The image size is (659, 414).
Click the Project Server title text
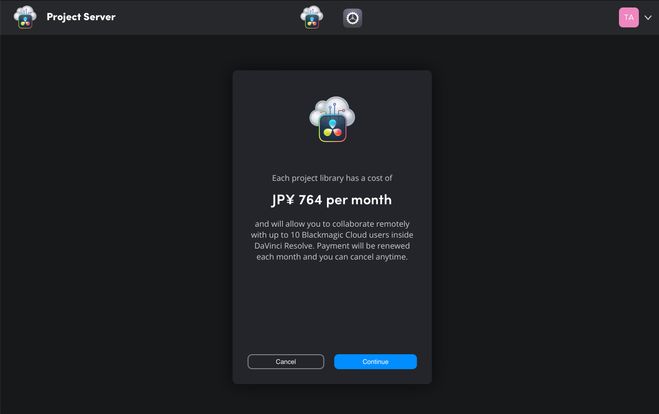(81, 17)
